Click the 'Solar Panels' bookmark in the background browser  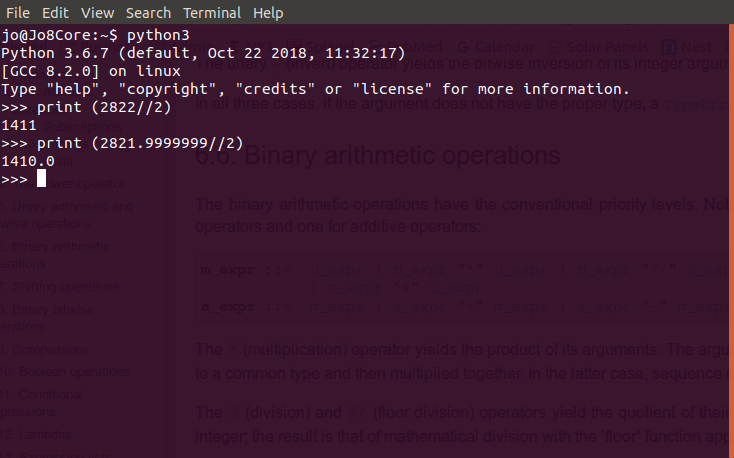click(x=599, y=47)
